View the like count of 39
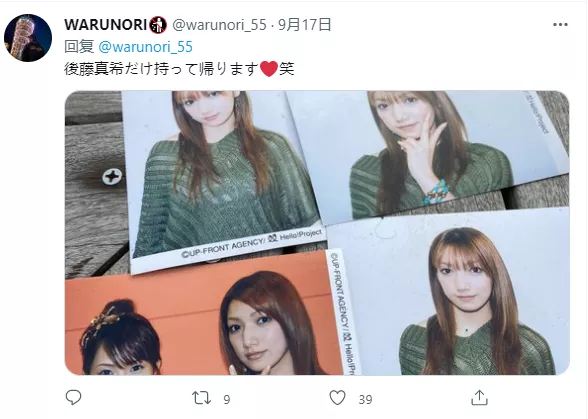 pos(365,399)
